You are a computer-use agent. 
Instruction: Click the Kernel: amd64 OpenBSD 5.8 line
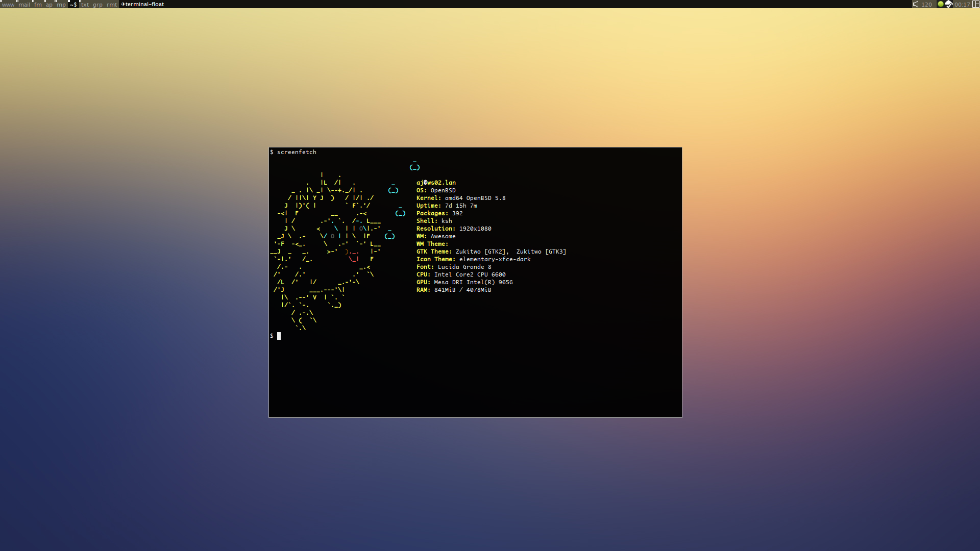(x=461, y=198)
